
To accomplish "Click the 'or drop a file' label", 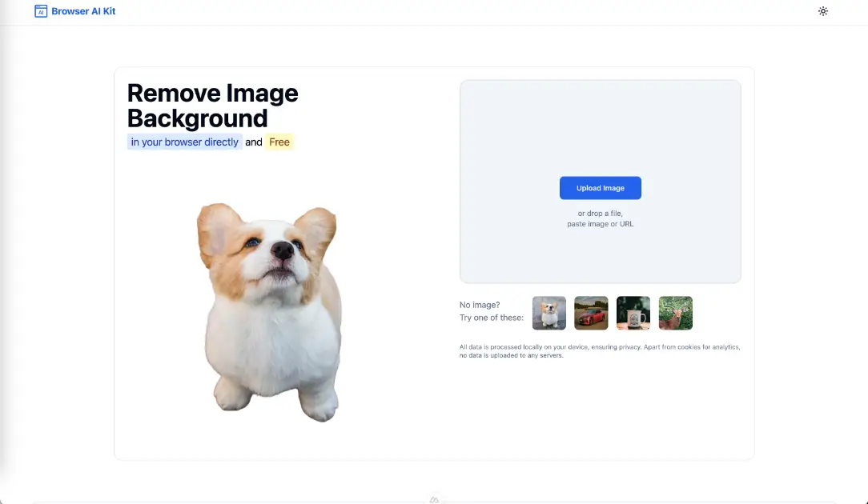I will [x=601, y=213].
